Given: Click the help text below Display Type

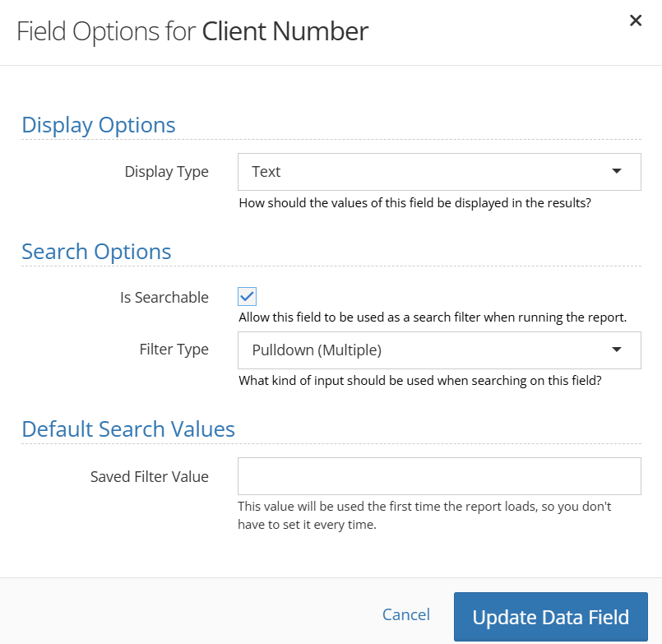Looking at the screenshot, I should point(414,202).
